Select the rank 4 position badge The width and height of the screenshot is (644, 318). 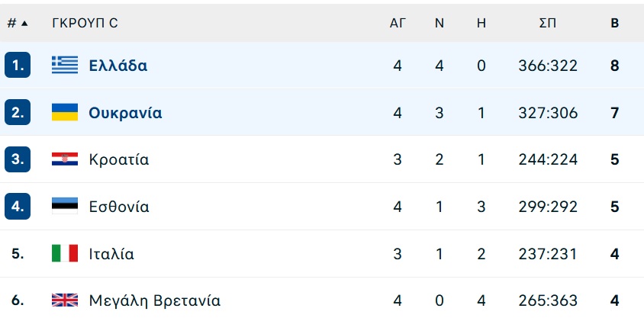pyautogui.click(x=18, y=206)
